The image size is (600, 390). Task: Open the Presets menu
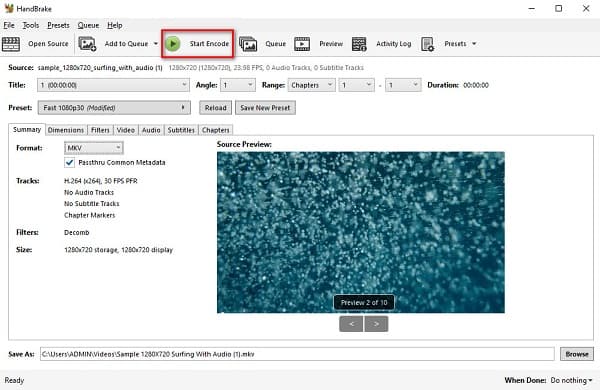click(58, 25)
